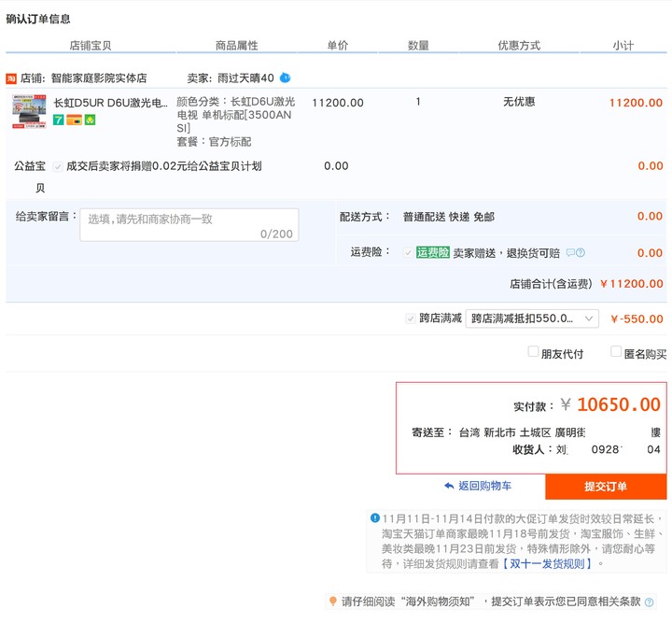The image size is (672, 637).
Task: Click the blue info icon in shipping notice
Action: coord(375,517)
